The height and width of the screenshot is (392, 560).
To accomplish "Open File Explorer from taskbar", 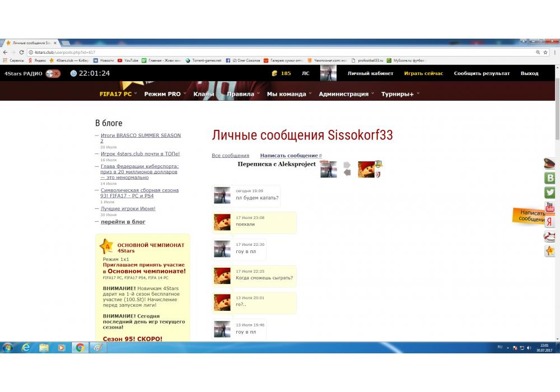I will pos(44,347).
